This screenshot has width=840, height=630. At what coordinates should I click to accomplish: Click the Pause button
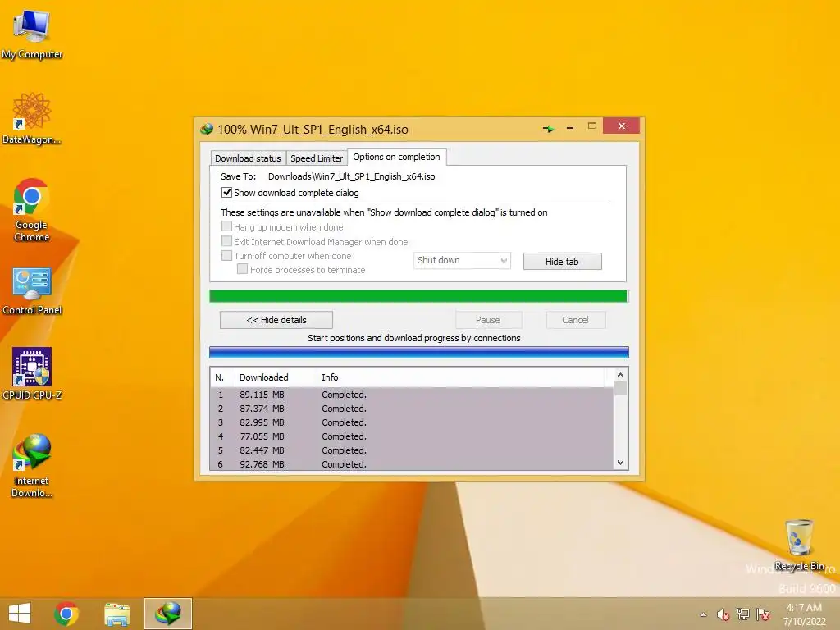488,320
